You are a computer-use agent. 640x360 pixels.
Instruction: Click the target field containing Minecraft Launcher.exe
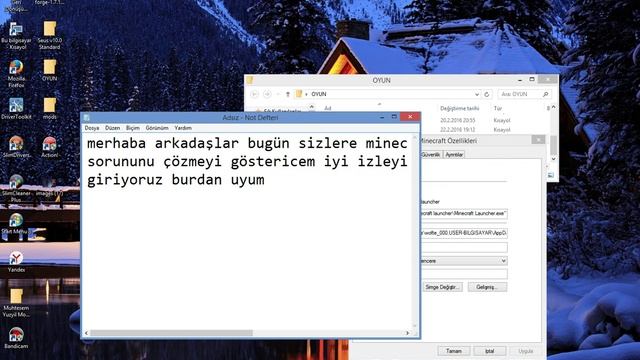pos(464,213)
